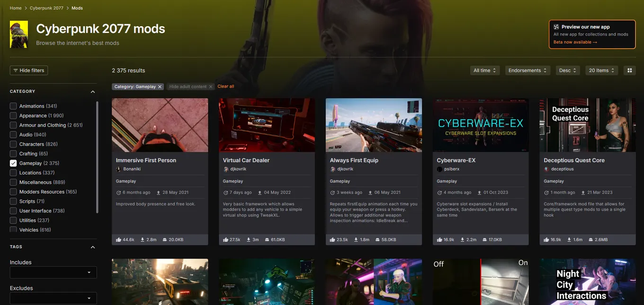Click endorsements thumbs-up icon on Always First Equip
This screenshot has width=644, height=305.
click(x=333, y=240)
